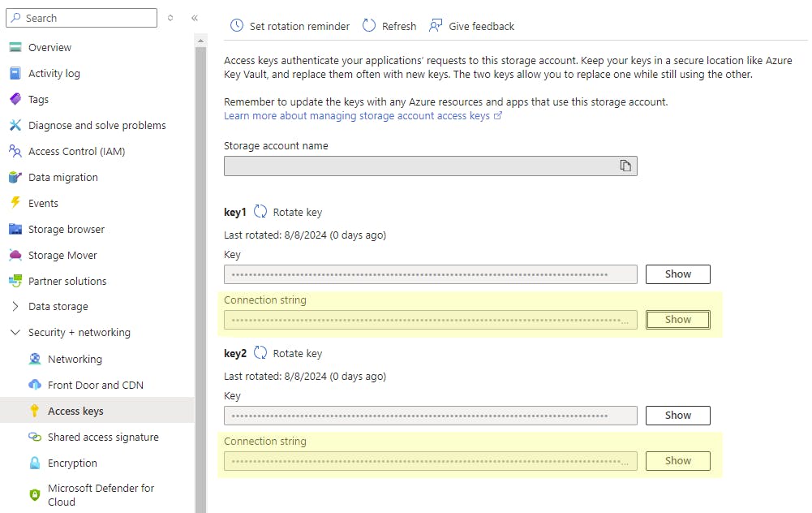The width and height of the screenshot is (812, 513).
Task: Show the key1 Key value
Action: (677, 274)
